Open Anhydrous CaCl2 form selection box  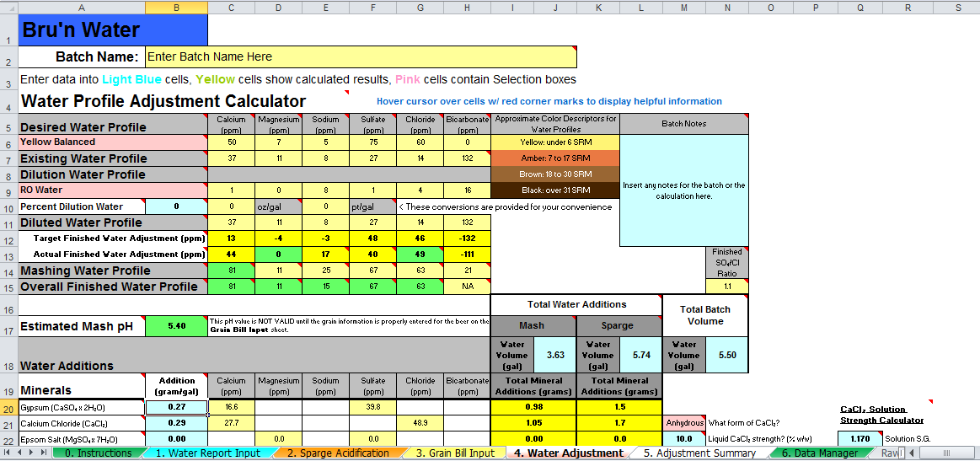pyautogui.click(x=683, y=423)
